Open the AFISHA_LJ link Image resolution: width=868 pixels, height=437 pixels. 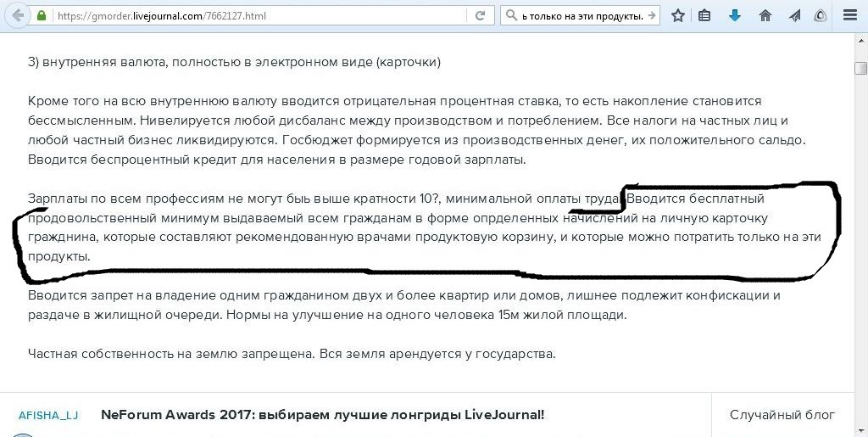pos(48,415)
